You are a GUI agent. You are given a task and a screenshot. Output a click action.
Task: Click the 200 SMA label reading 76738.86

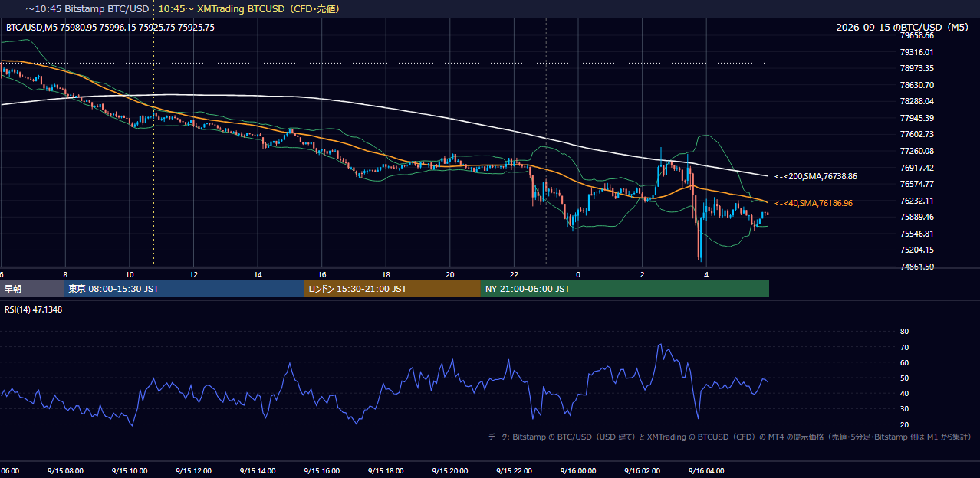815,176
